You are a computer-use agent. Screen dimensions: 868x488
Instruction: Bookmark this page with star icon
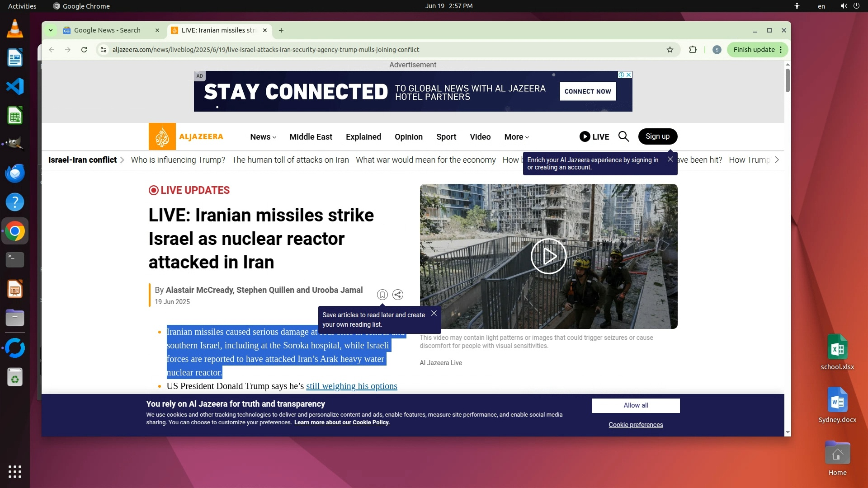coord(670,50)
